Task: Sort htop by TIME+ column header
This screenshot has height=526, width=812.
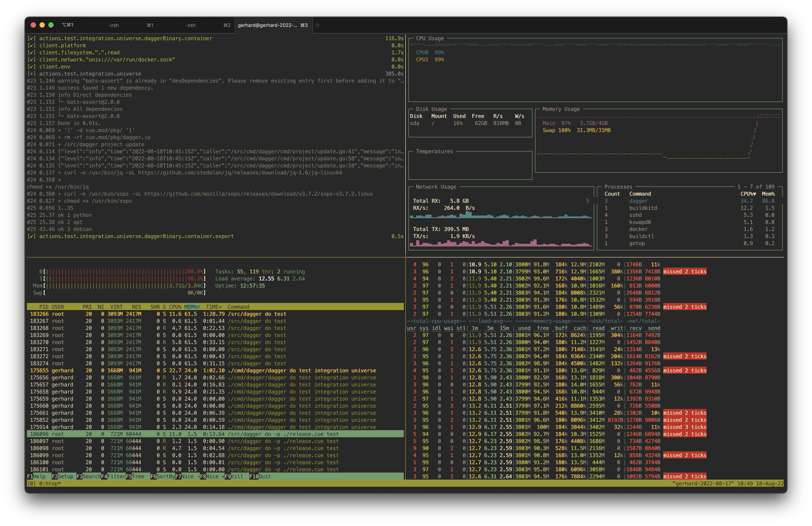Action: click(x=214, y=307)
